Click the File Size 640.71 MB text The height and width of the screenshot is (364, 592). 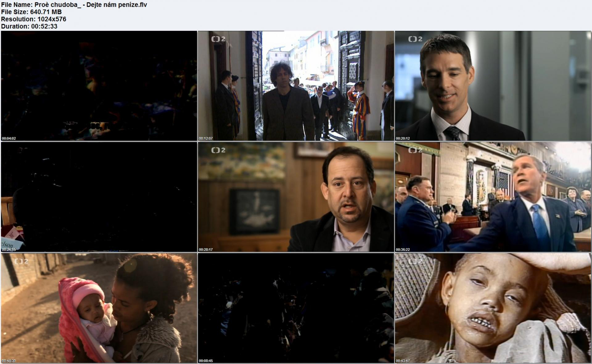coord(31,12)
